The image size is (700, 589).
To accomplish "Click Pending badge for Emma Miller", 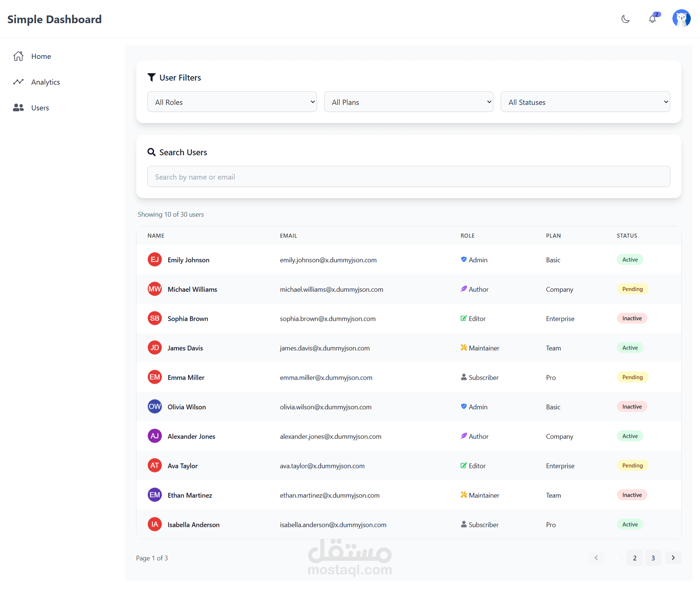I will 632,377.
